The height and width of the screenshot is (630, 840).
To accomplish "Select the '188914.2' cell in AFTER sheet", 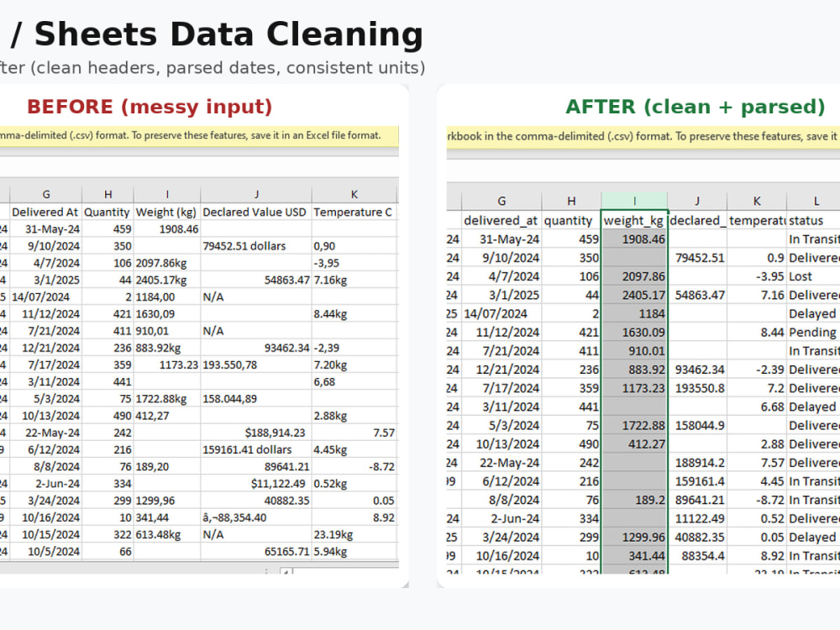I will 697,462.
